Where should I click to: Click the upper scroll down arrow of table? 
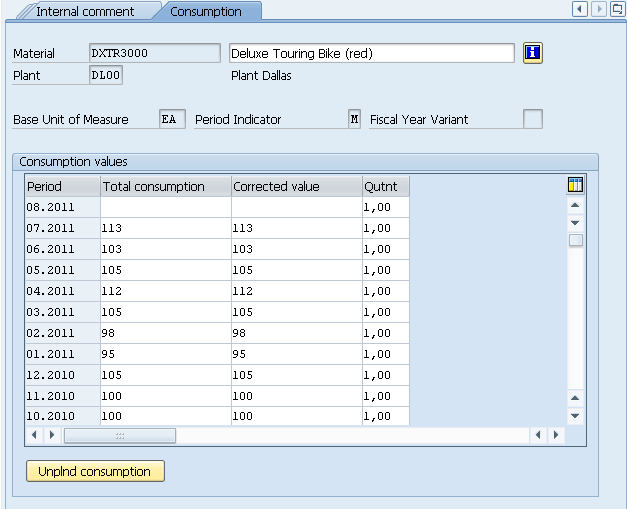tap(575, 223)
